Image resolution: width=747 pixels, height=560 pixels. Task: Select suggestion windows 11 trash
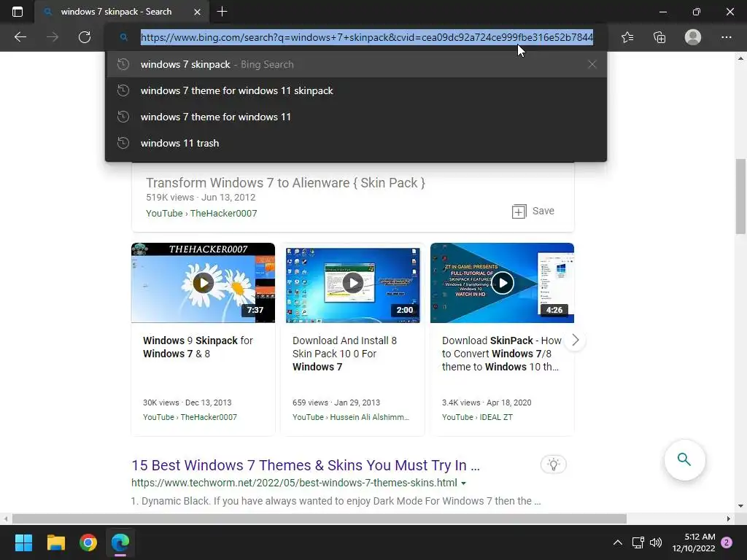tap(356, 143)
